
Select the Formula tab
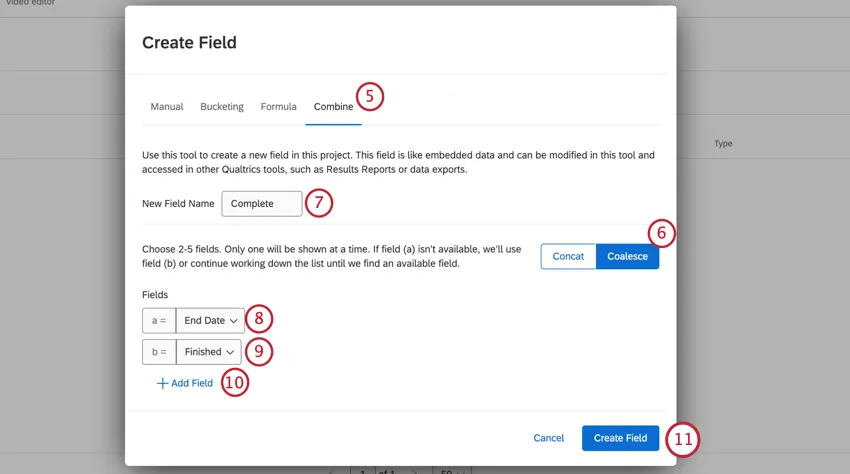[x=278, y=107]
